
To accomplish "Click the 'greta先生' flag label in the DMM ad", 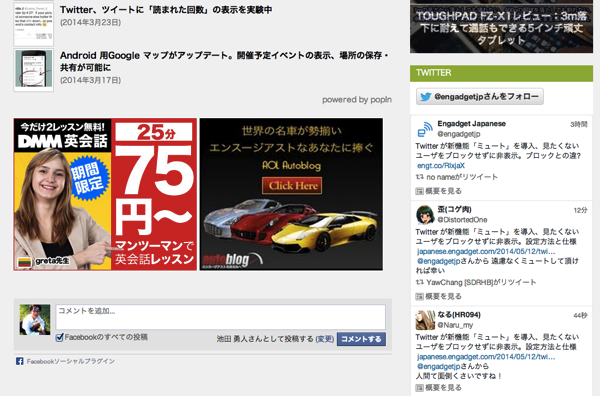I will [44, 262].
